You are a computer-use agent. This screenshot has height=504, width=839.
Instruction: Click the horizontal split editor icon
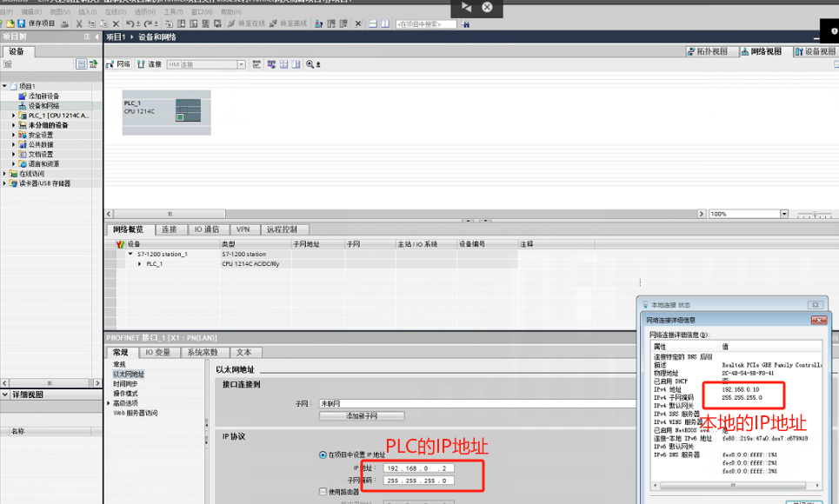373,23
